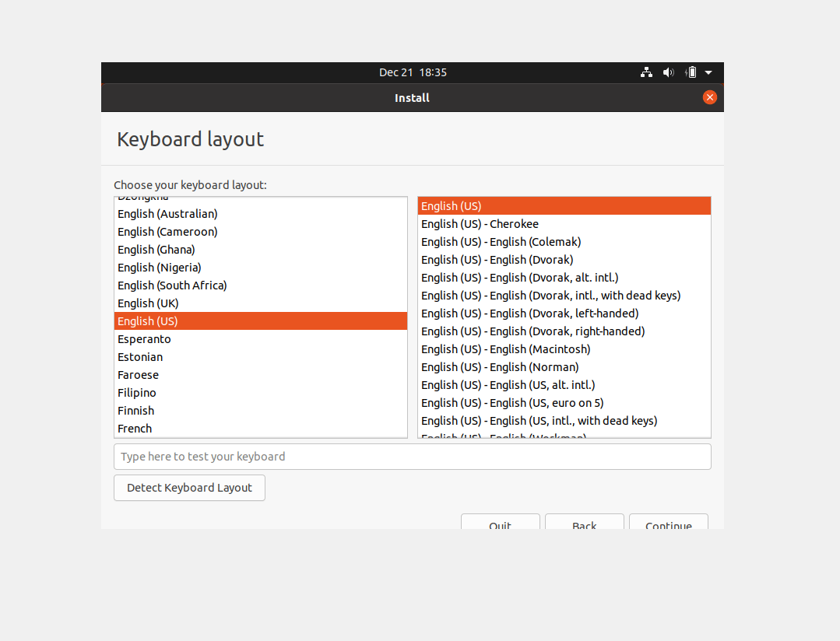Choose English (US, alt. intl.) variant
The height and width of the screenshot is (641, 840).
564,385
